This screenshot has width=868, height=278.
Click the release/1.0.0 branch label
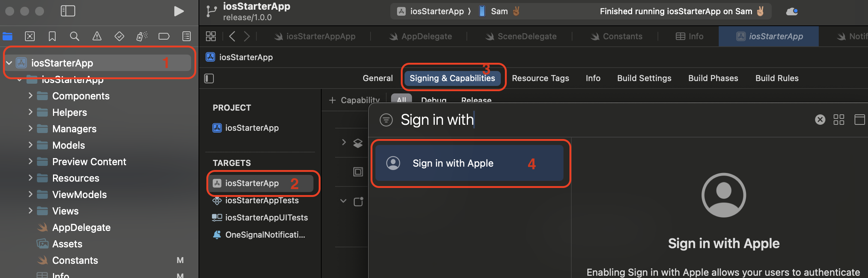pos(247,18)
